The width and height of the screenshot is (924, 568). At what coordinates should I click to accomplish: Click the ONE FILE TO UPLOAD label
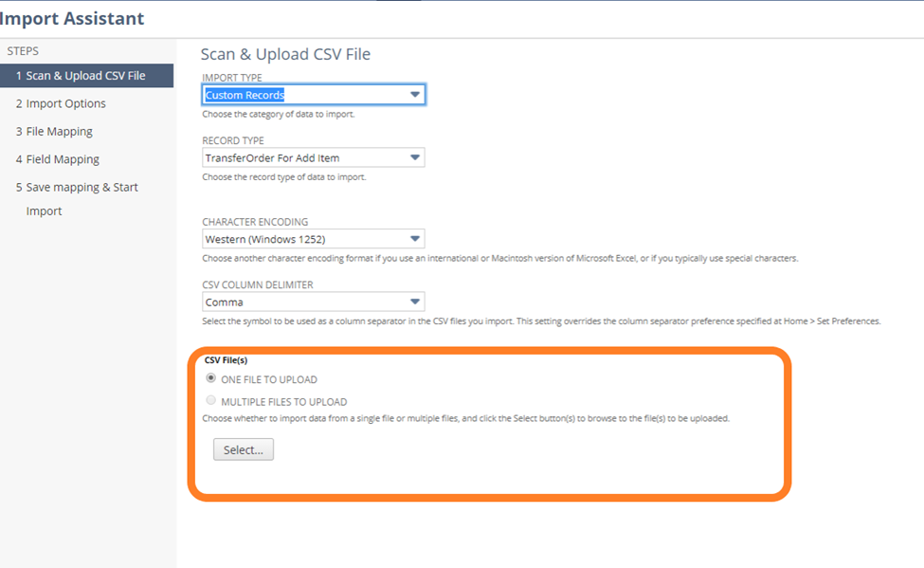click(269, 380)
